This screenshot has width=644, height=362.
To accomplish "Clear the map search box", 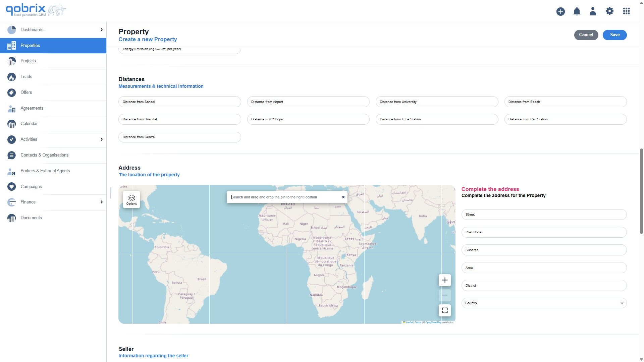I will [x=343, y=197].
